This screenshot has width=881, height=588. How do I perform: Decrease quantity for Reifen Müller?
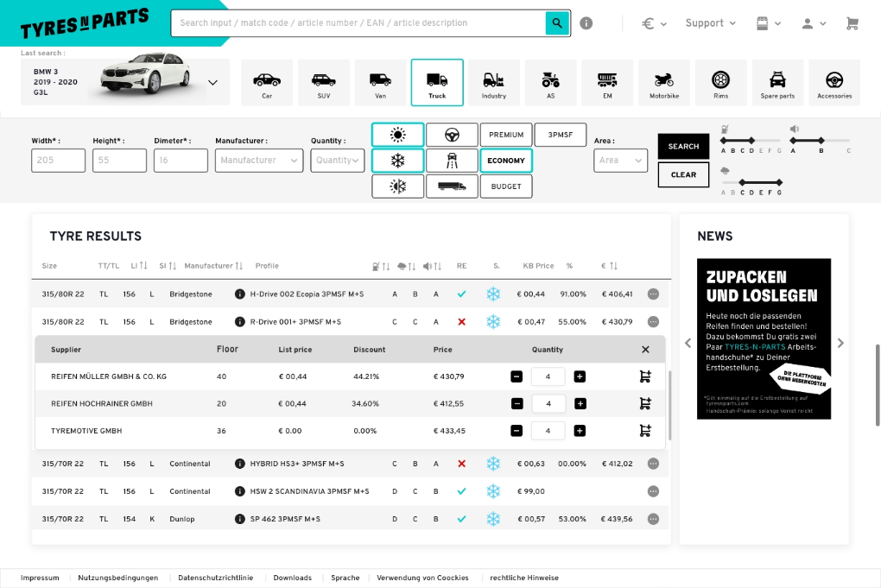517,376
